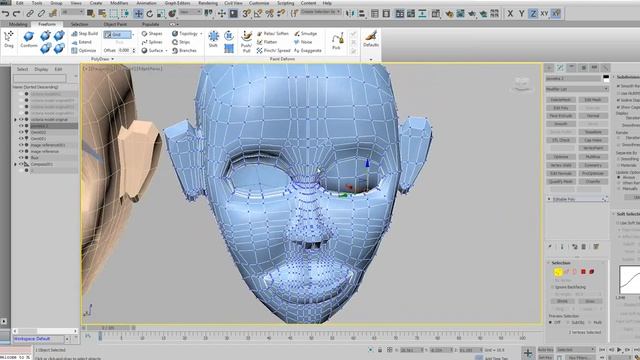Select the Smudge brush

pyautogui.click(x=305, y=33)
